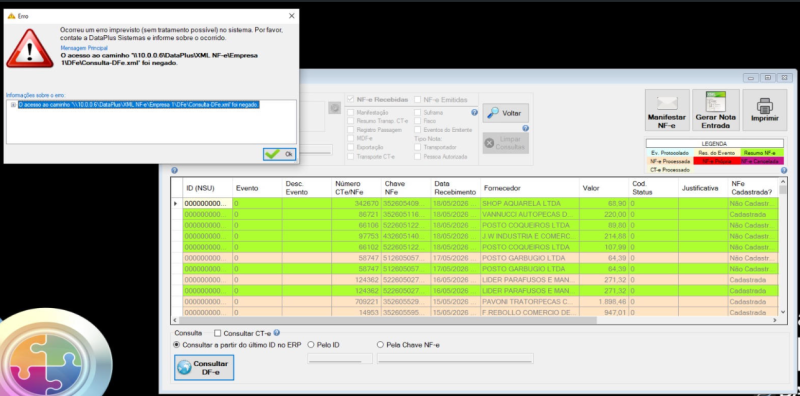Open help icon below Voltar button

coord(525,128)
